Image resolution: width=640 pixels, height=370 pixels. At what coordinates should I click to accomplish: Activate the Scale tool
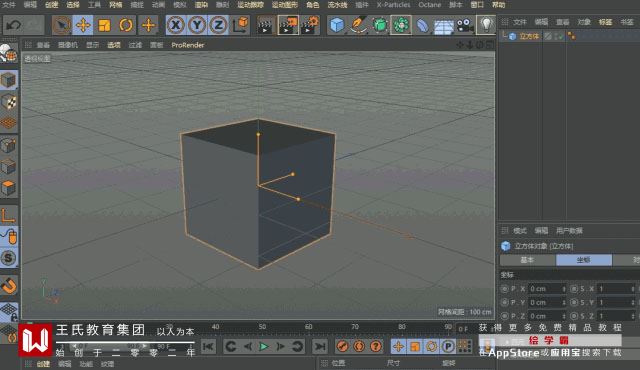tap(104, 25)
